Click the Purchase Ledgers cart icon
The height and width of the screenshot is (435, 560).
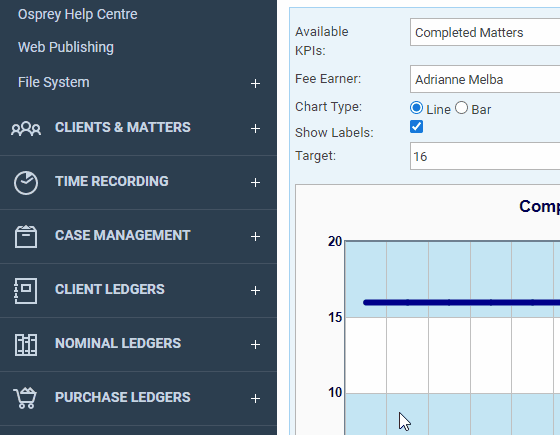tap(25, 398)
